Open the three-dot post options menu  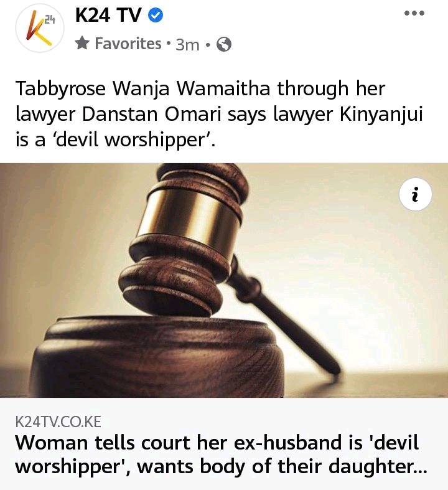coord(414,13)
